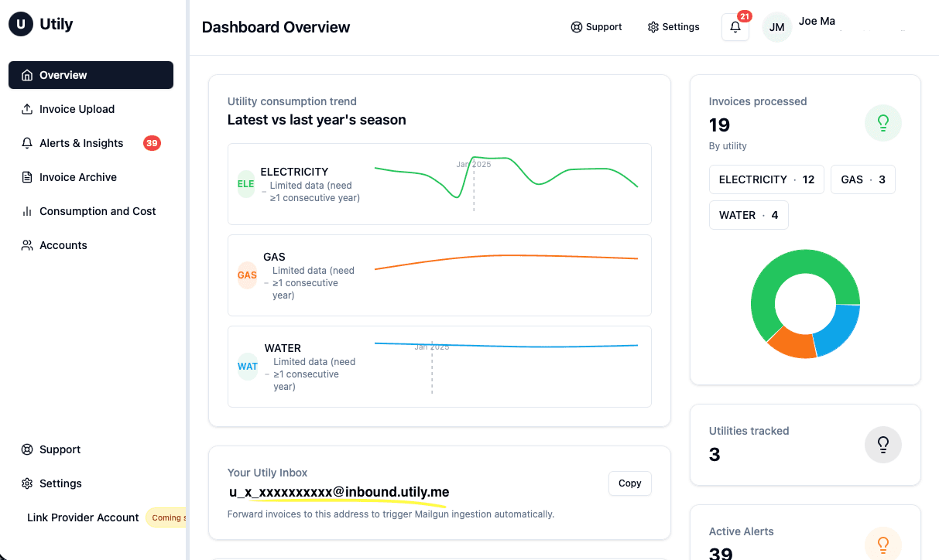Click the GAS orange badge icon

(x=247, y=275)
